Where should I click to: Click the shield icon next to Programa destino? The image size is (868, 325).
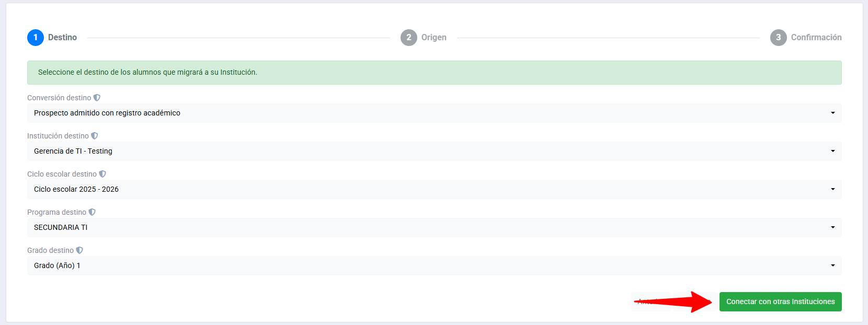point(92,212)
